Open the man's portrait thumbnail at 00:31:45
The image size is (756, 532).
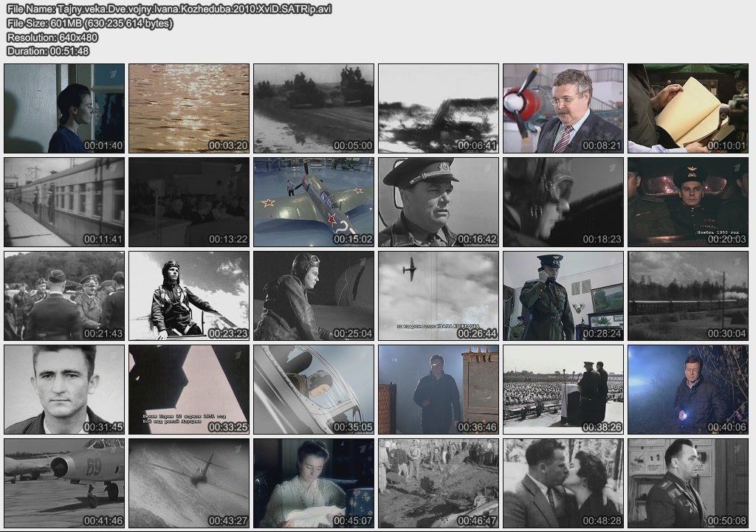pyautogui.click(x=64, y=390)
